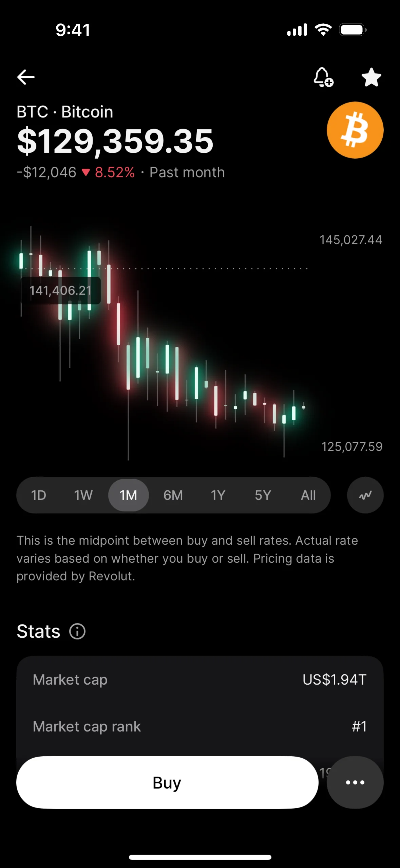Show the 1Y price chart
This screenshot has height=868, width=400.
tap(218, 495)
